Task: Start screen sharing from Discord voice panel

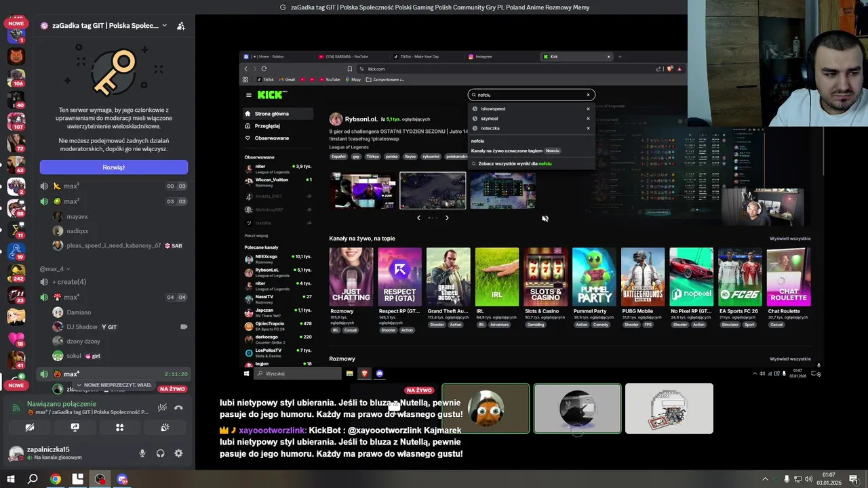Action: (75, 428)
